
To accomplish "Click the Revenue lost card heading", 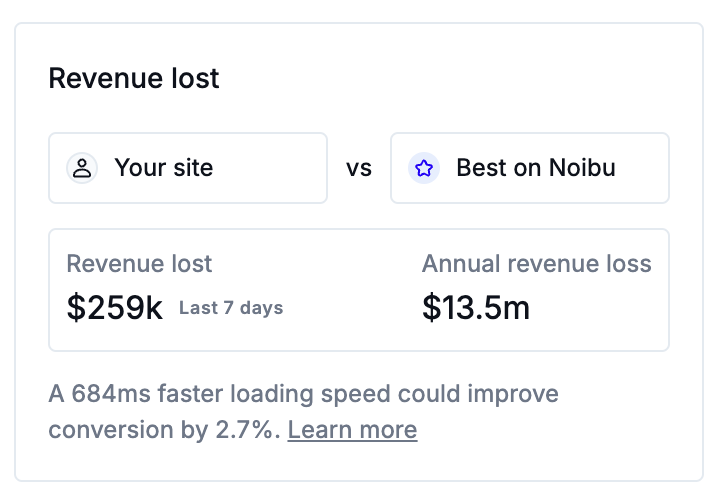I will coord(134,79).
